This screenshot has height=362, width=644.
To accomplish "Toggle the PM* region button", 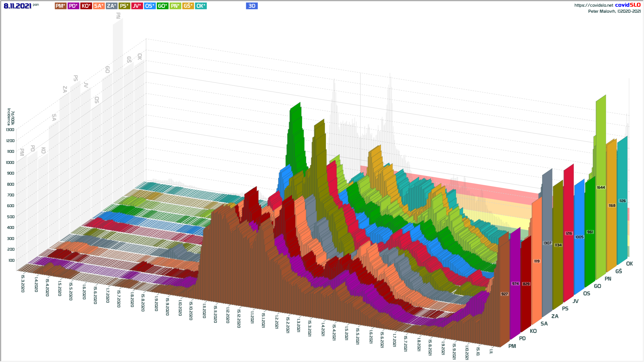I will point(60,6).
